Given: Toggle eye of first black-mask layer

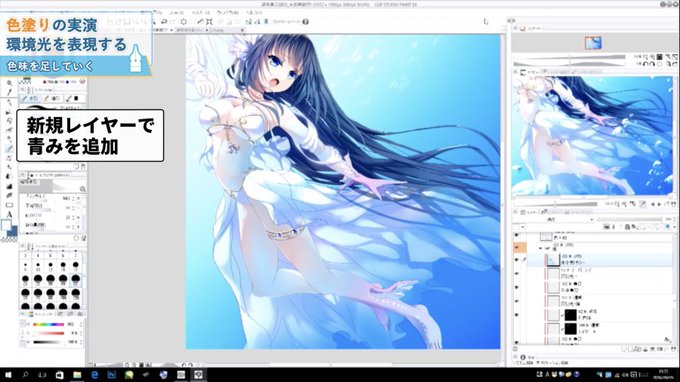Looking at the screenshot, I should coord(517,315).
